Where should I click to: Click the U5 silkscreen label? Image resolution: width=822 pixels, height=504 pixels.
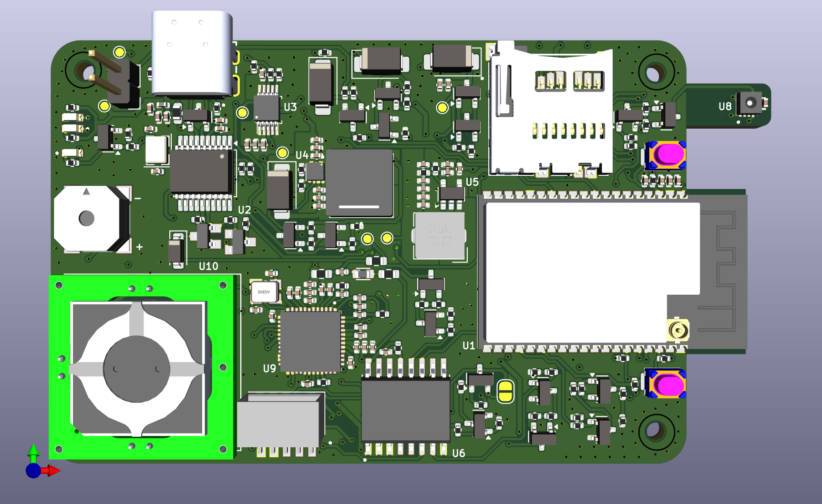click(472, 182)
